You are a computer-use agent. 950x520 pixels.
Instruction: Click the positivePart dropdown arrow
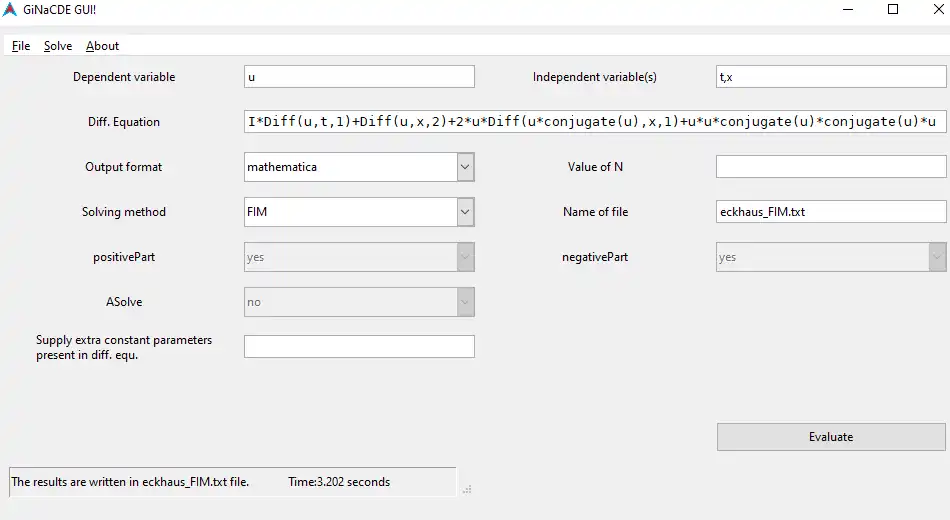click(x=465, y=257)
